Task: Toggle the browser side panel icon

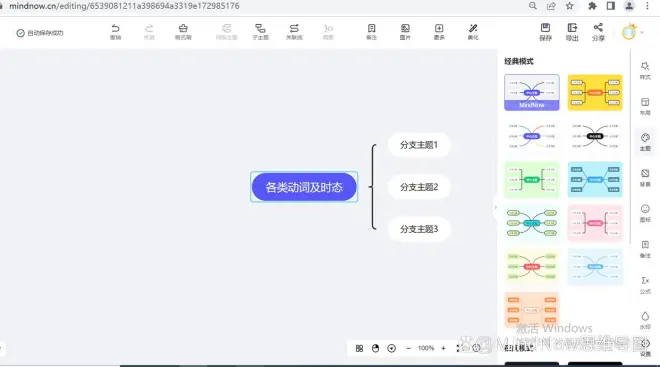Action: click(611, 5)
